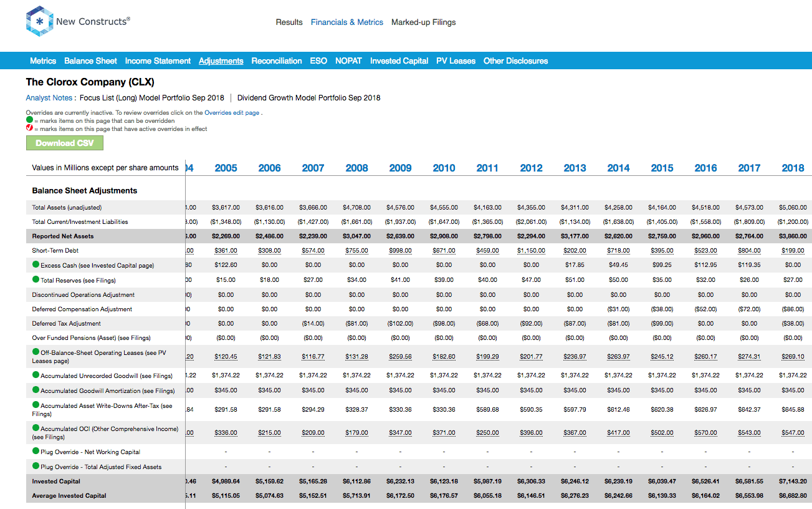Switch to the Reconciliation tab

pyautogui.click(x=277, y=61)
